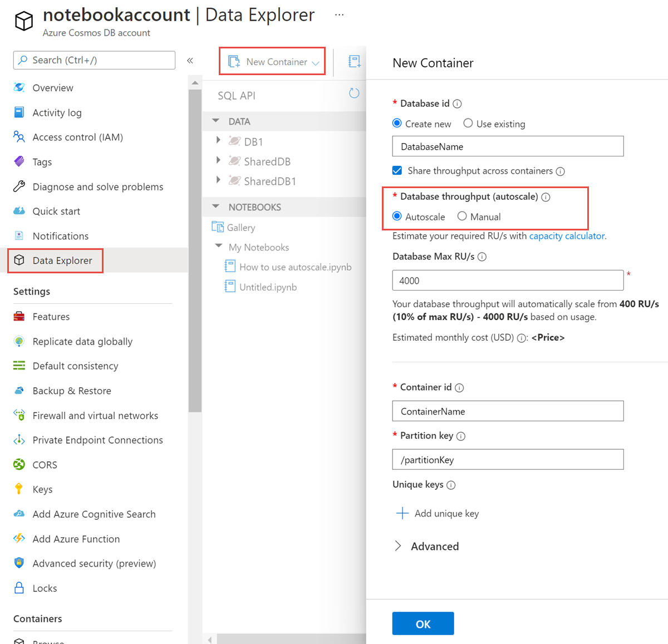Click the Partition key info icon
Viewport: 668px width, 644px height.
461,436
